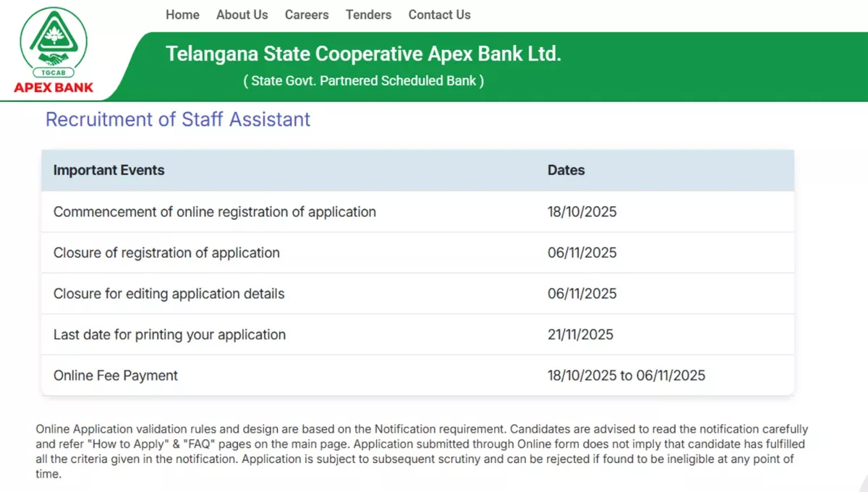Click the TGCAB Apex Bank logo
The height and width of the screenshot is (492, 868).
(54, 51)
